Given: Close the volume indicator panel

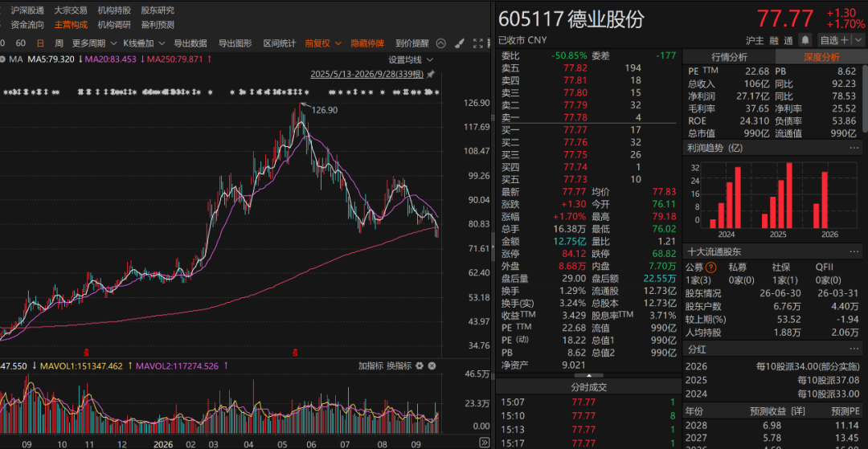Looking at the screenshot, I should point(432,366).
